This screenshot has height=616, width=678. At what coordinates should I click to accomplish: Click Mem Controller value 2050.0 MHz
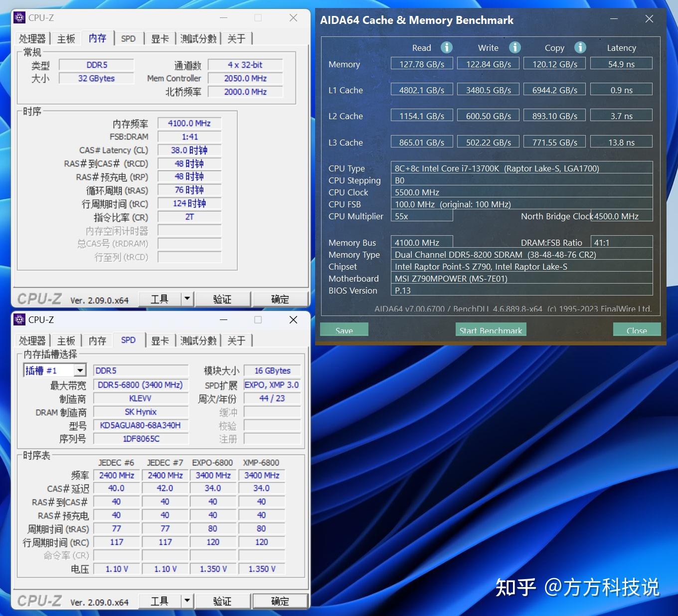pos(245,78)
